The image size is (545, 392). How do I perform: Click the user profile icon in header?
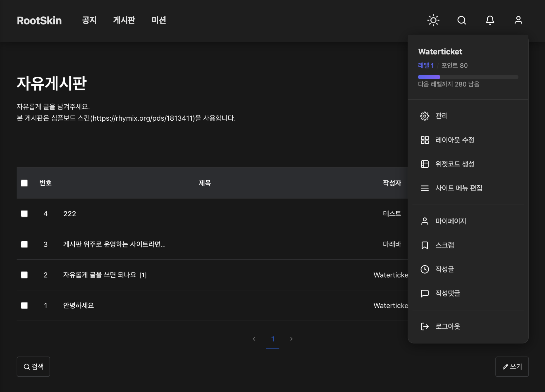(x=518, y=20)
